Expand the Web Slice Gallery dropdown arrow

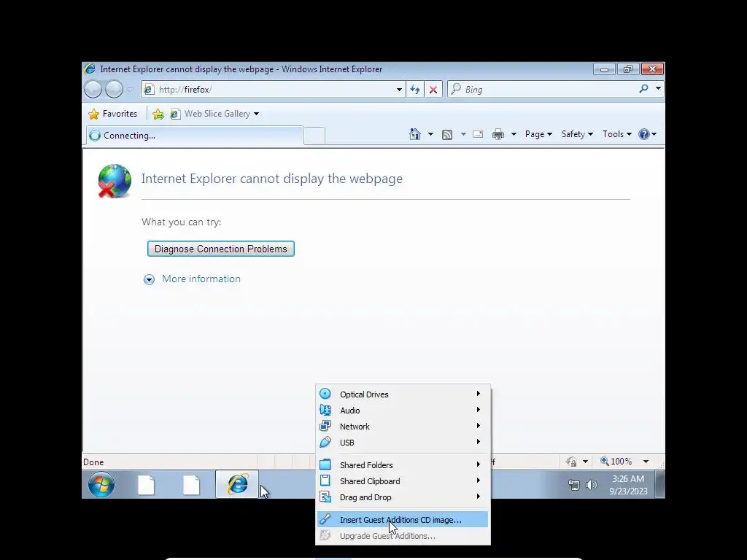(x=256, y=114)
